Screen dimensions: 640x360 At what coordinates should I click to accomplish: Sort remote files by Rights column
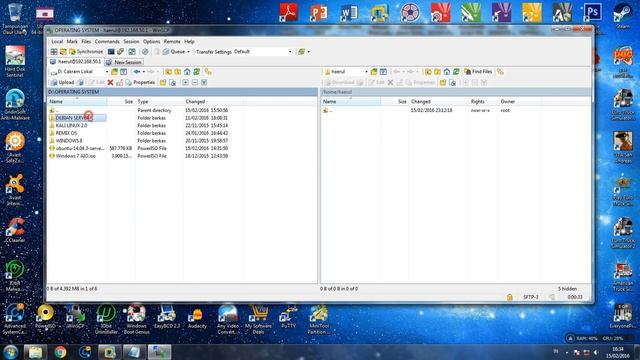[x=483, y=102]
